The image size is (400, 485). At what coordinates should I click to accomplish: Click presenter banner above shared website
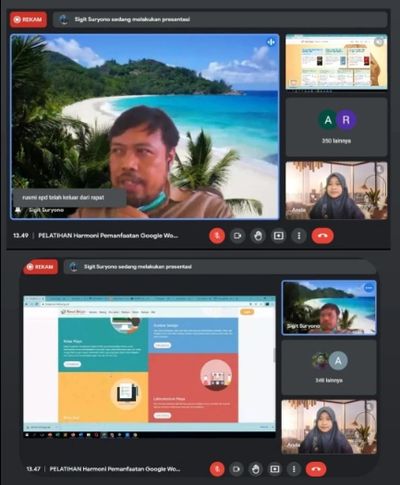click(x=220, y=267)
